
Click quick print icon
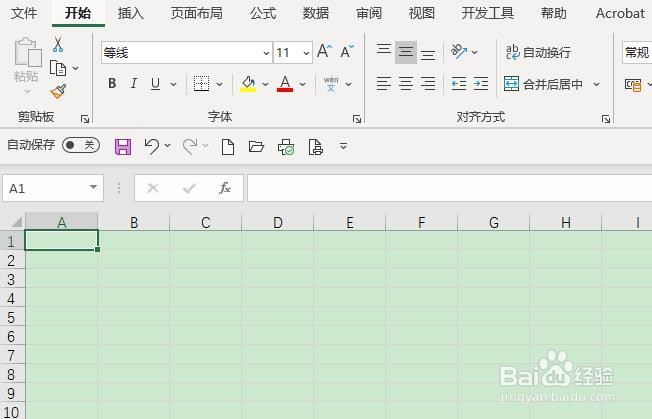[x=286, y=147]
